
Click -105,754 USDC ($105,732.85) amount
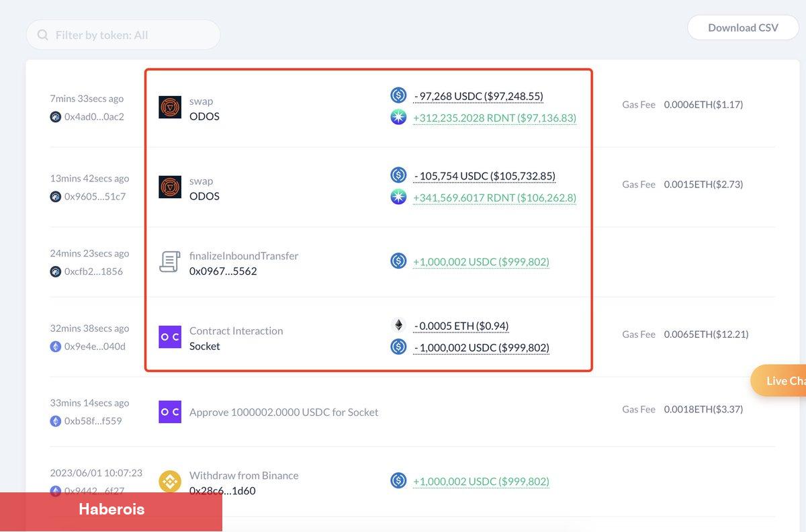(484, 176)
